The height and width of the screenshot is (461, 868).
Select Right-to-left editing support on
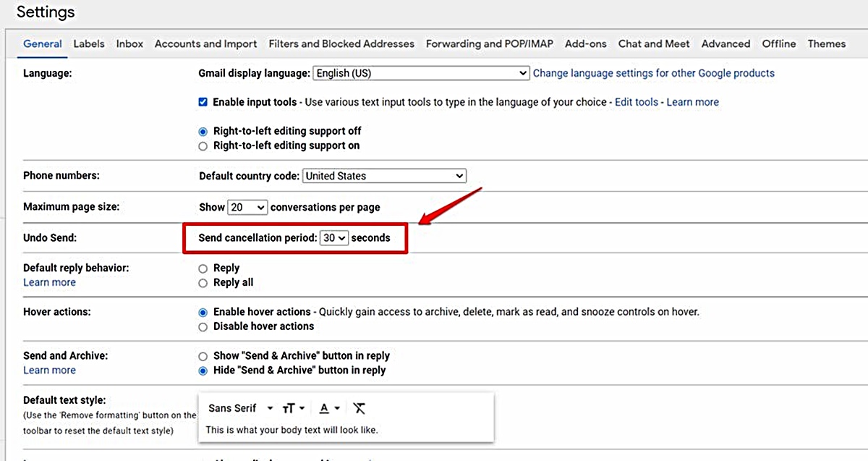point(203,145)
